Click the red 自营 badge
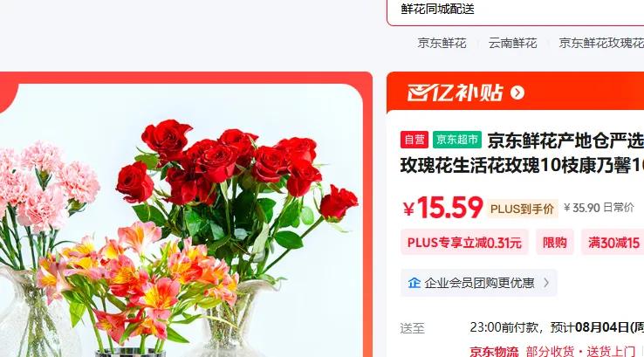This screenshot has height=357, width=644. click(x=414, y=140)
